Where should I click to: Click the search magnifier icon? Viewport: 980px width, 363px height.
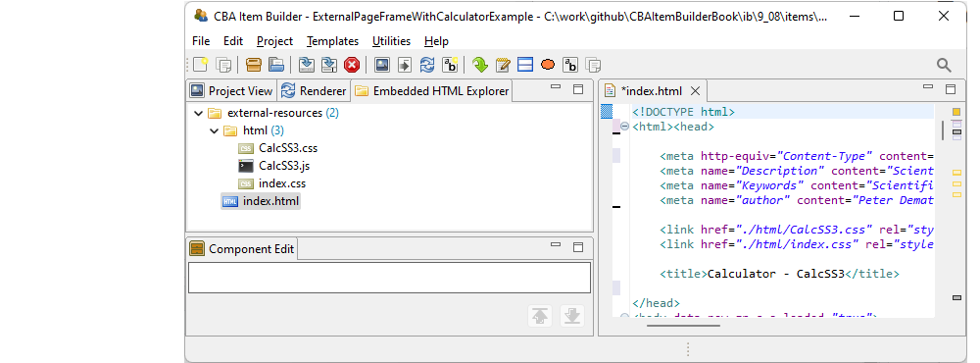coord(944,65)
